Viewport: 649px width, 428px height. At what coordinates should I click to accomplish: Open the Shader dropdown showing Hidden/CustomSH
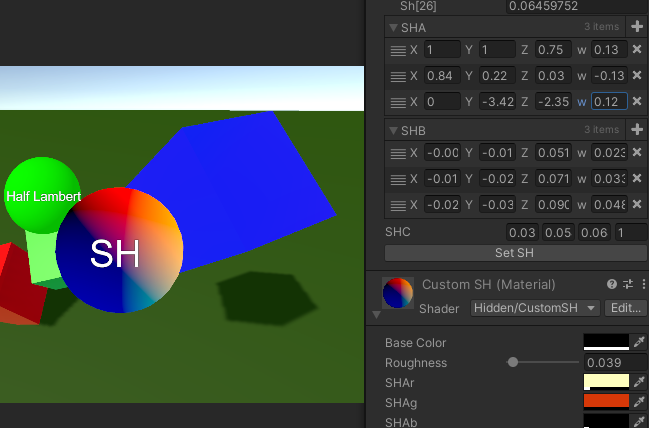(x=535, y=308)
